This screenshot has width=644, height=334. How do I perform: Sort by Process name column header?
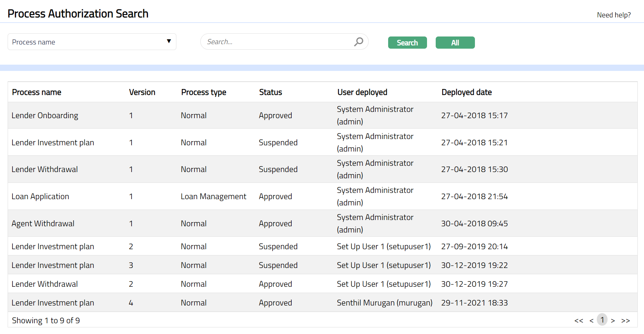[x=37, y=92]
